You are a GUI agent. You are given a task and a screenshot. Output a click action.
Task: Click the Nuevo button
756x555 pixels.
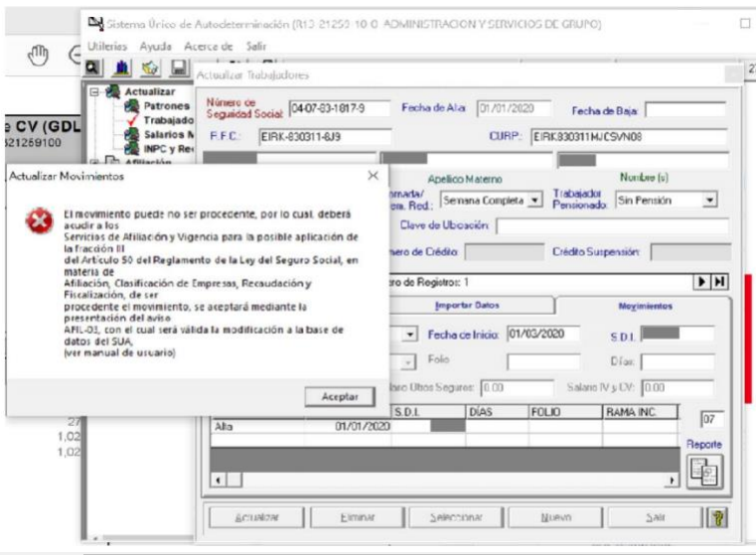point(556,517)
